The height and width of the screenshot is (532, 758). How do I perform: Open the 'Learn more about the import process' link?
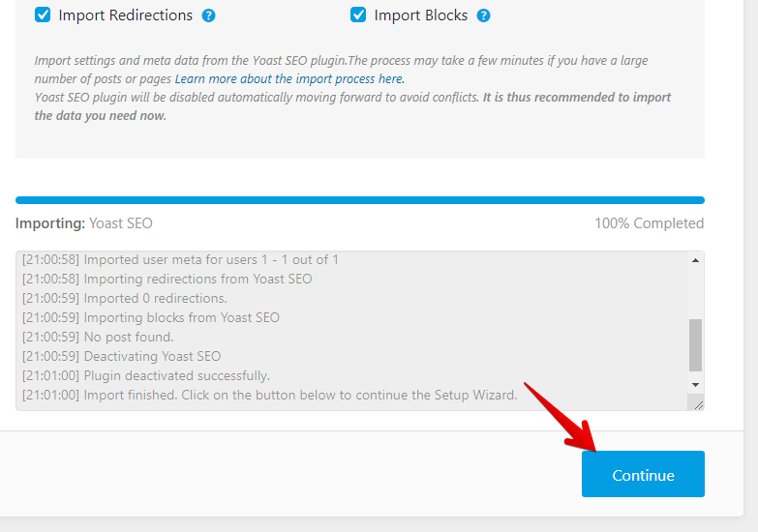tap(289, 78)
